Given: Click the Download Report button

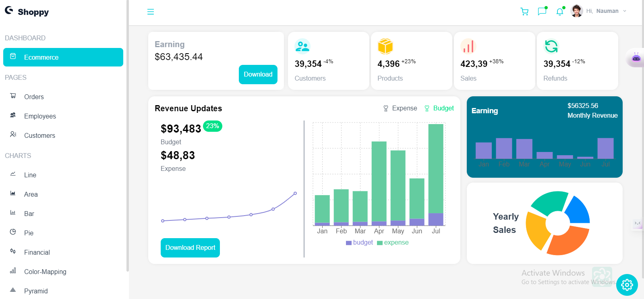Looking at the screenshot, I should click(x=190, y=248).
